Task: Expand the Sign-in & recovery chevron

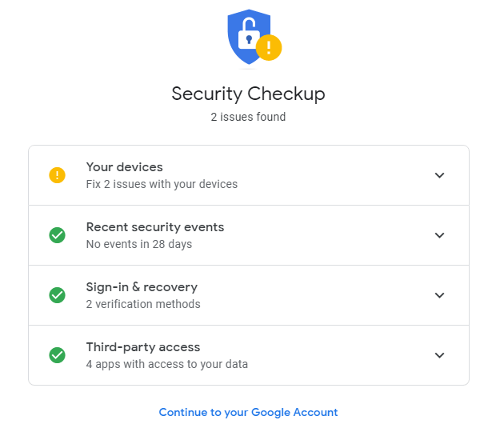Action: click(x=439, y=295)
